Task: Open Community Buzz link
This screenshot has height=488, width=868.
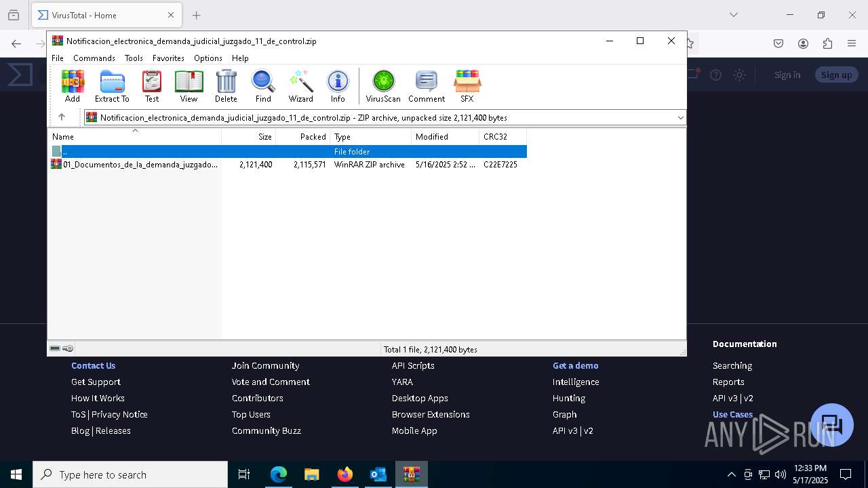Action: click(267, 430)
